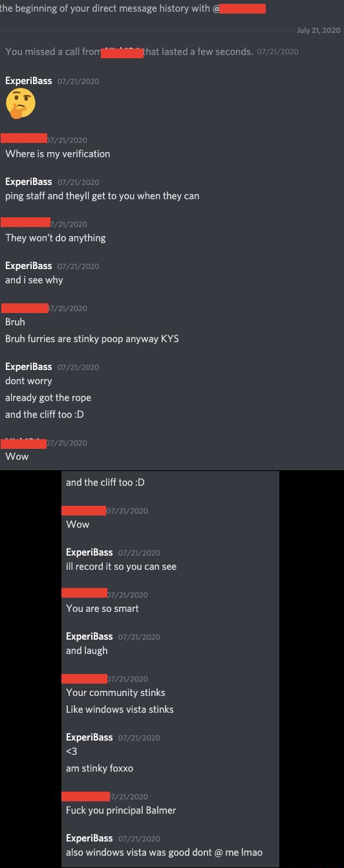Click the "ping staff and theyll get to you" message

102,196
